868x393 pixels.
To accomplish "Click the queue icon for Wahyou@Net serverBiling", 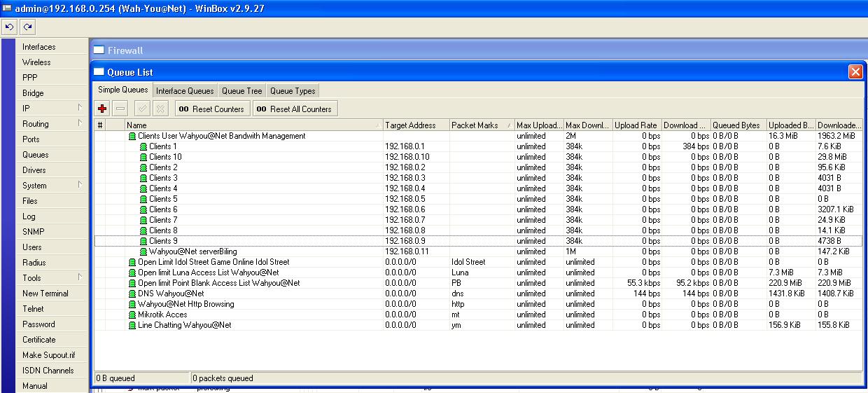I will (x=143, y=251).
